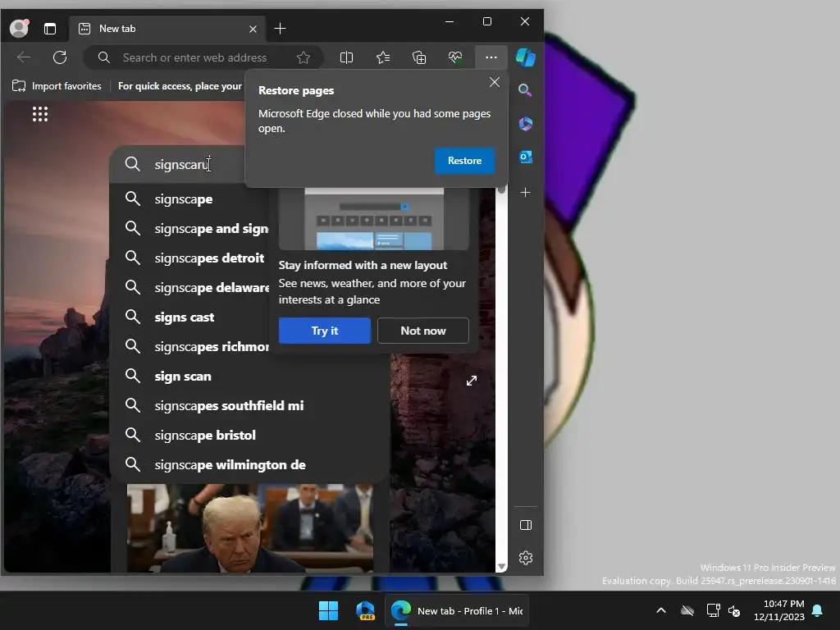The image size is (840, 630).
Task: Select suggestion signscapes southfield mi
Action: point(249,405)
